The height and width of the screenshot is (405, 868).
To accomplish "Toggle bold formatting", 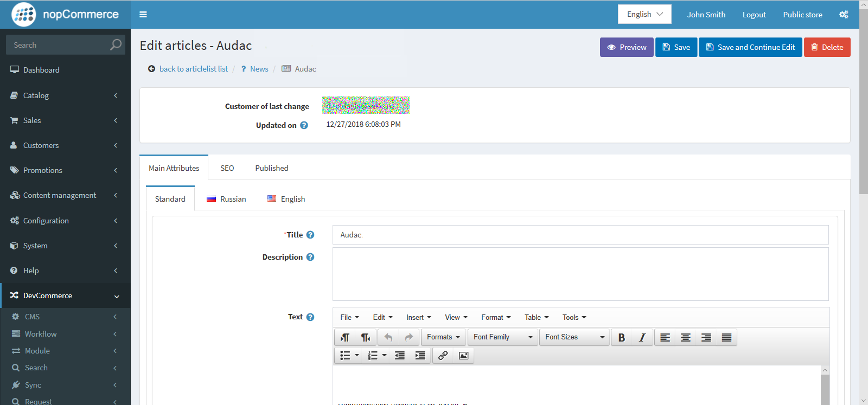I will (622, 337).
